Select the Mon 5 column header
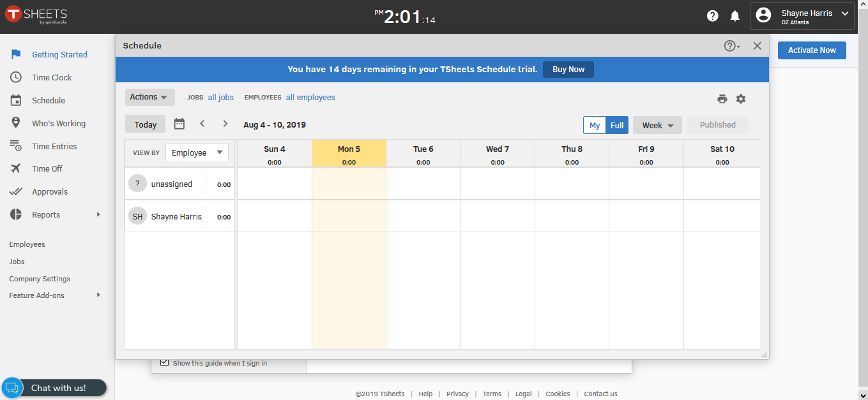This screenshot has height=400, width=868. 349,154
